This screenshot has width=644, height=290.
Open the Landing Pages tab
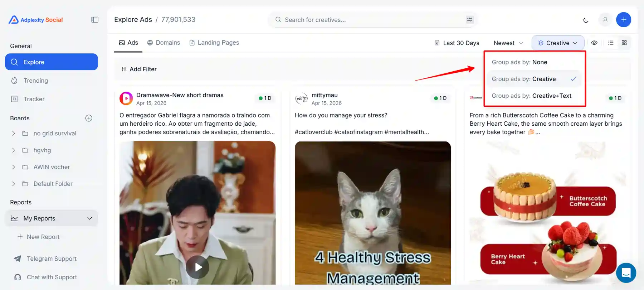coord(214,43)
